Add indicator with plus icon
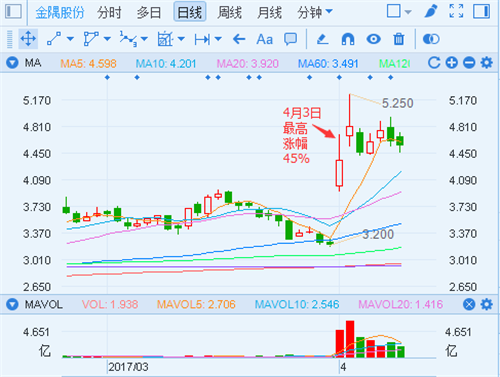The width and height of the screenshot is (500, 377). (x=452, y=63)
